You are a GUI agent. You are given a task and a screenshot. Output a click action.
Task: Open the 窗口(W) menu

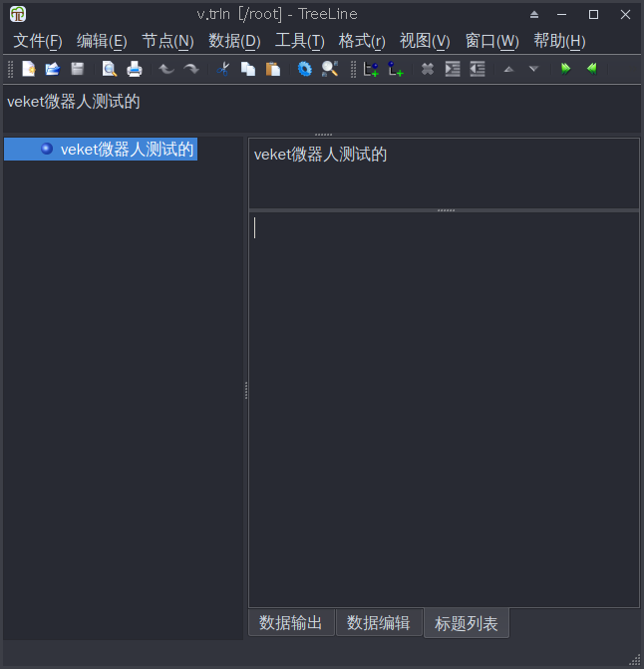(492, 41)
